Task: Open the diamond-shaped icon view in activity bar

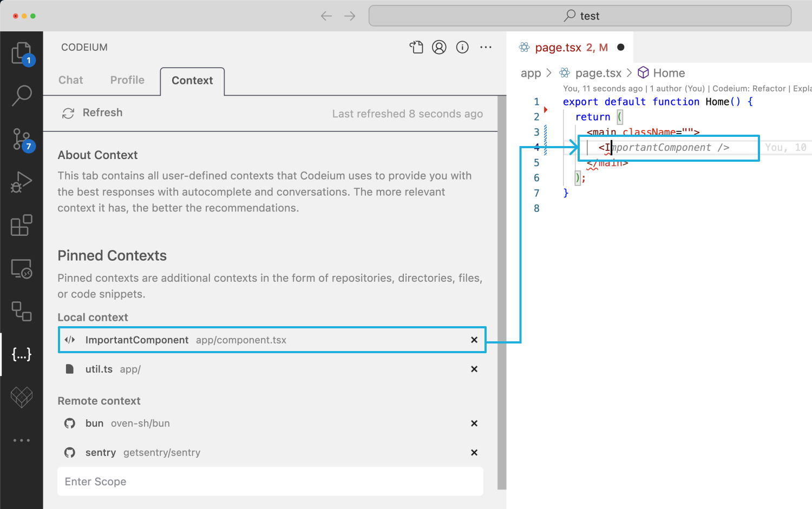Action: tap(22, 397)
